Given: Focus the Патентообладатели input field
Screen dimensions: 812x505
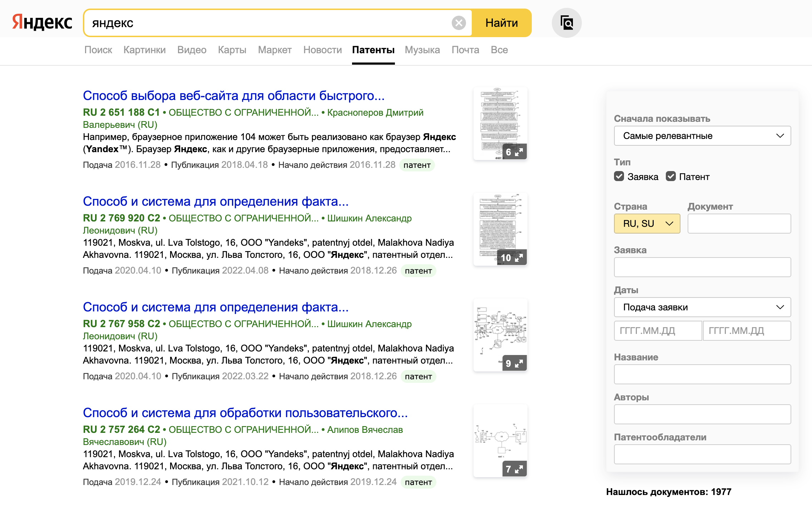Looking at the screenshot, I should pyautogui.click(x=702, y=454).
